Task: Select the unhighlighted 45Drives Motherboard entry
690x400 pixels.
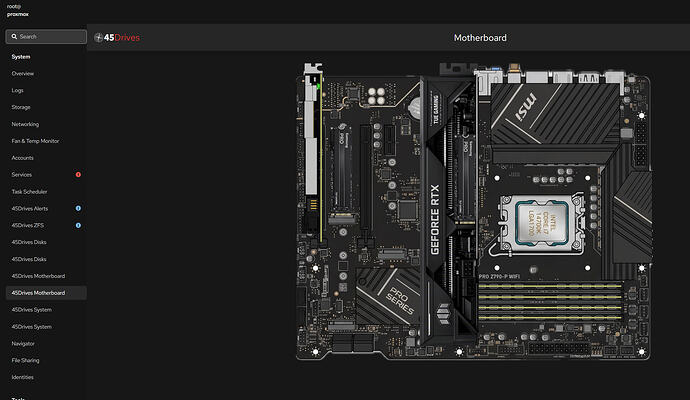Action: point(38,276)
